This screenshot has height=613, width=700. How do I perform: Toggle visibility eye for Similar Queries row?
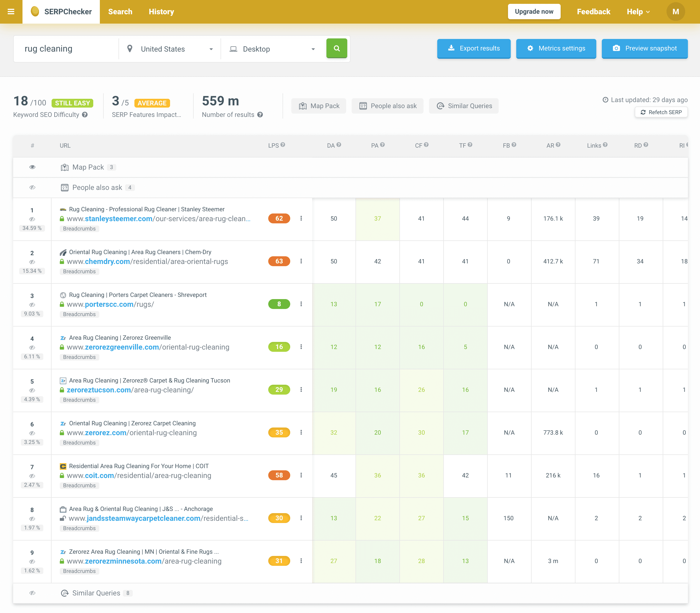click(32, 593)
